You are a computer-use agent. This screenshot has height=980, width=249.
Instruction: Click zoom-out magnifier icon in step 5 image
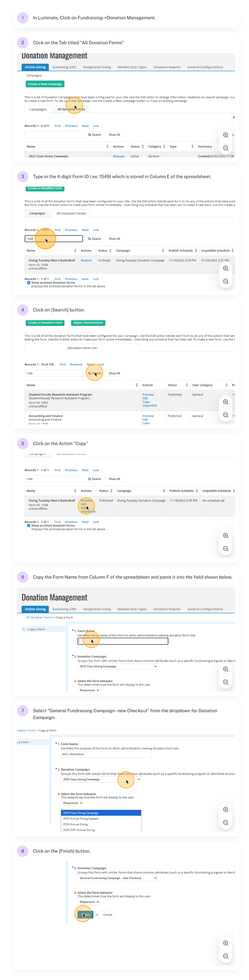click(x=225, y=549)
